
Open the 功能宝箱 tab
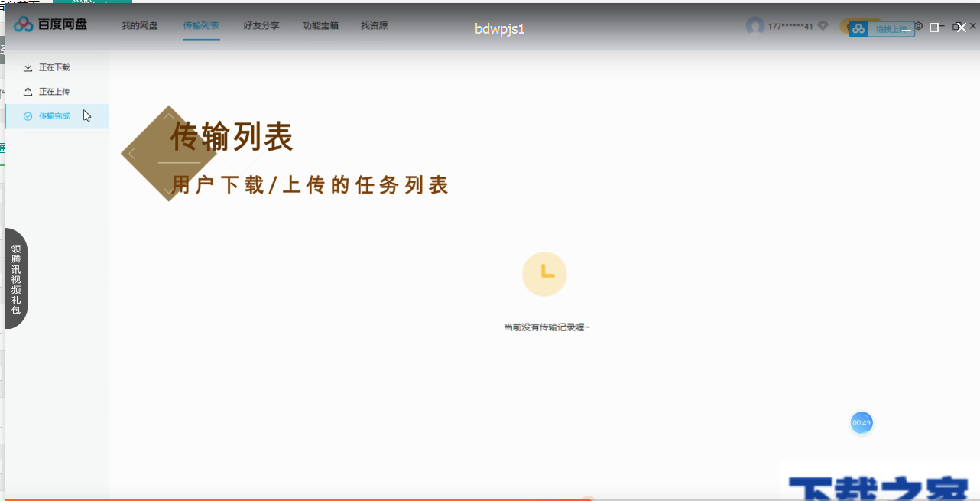320,25
